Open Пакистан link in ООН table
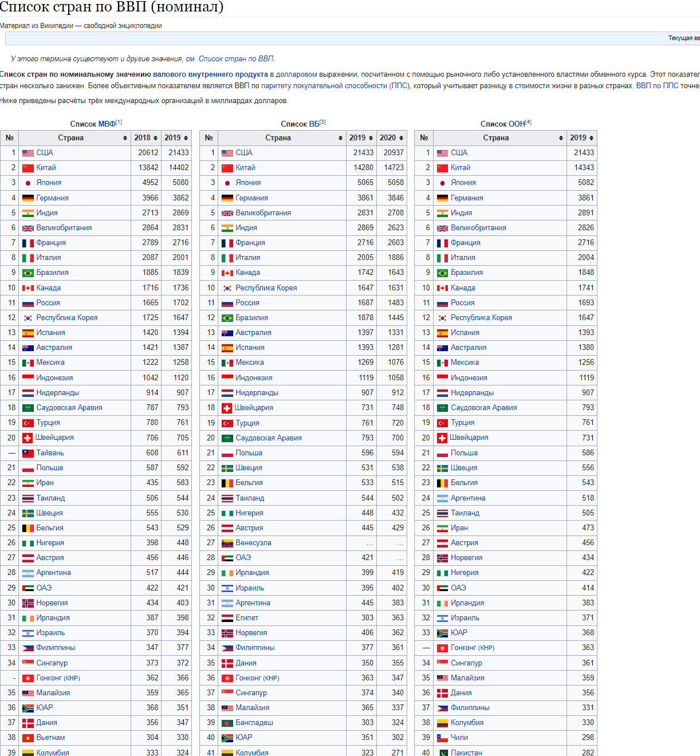This screenshot has height=756, width=700. pyautogui.click(x=466, y=753)
